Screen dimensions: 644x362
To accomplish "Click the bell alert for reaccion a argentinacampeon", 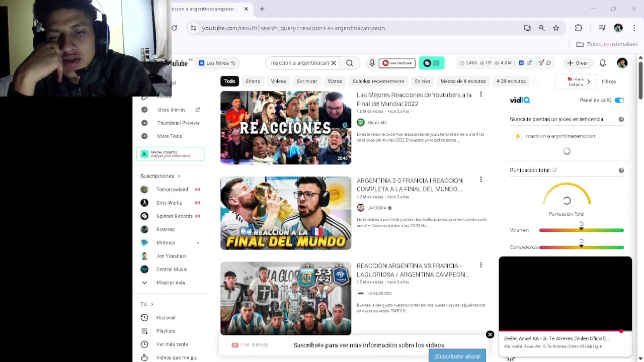I will click(517, 136).
